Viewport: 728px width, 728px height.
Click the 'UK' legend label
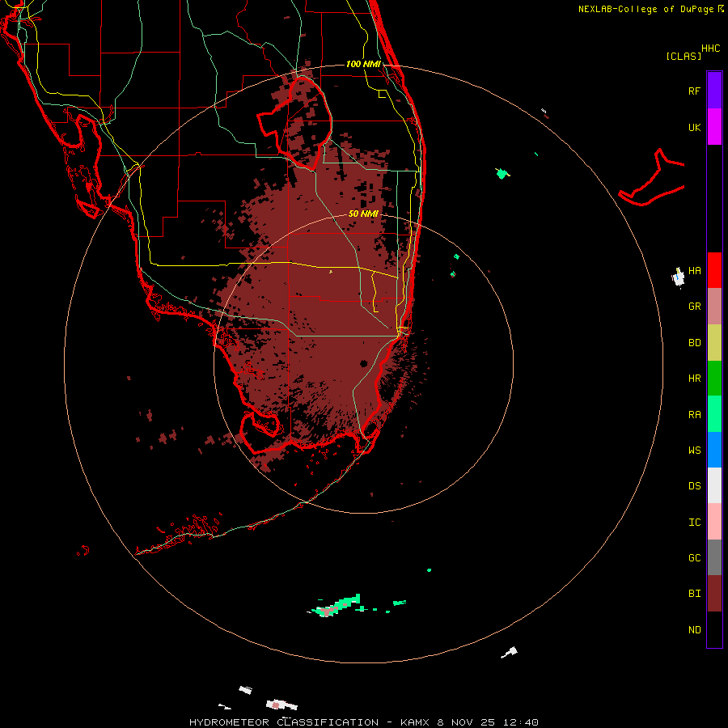(x=694, y=127)
